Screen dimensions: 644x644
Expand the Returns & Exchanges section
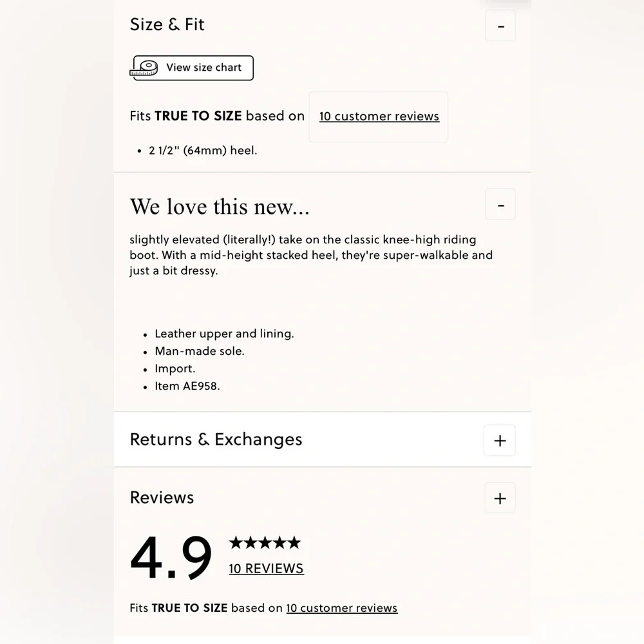(x=500, y=440)
